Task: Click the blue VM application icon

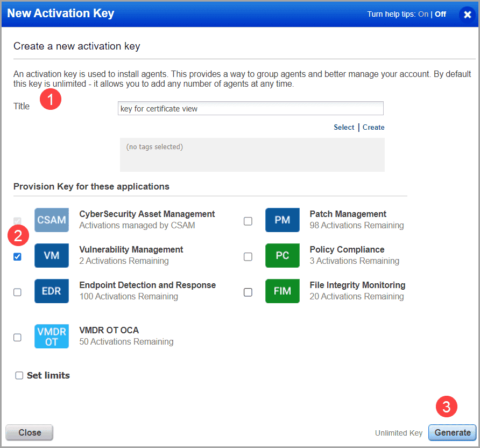Action: [51, 255]
